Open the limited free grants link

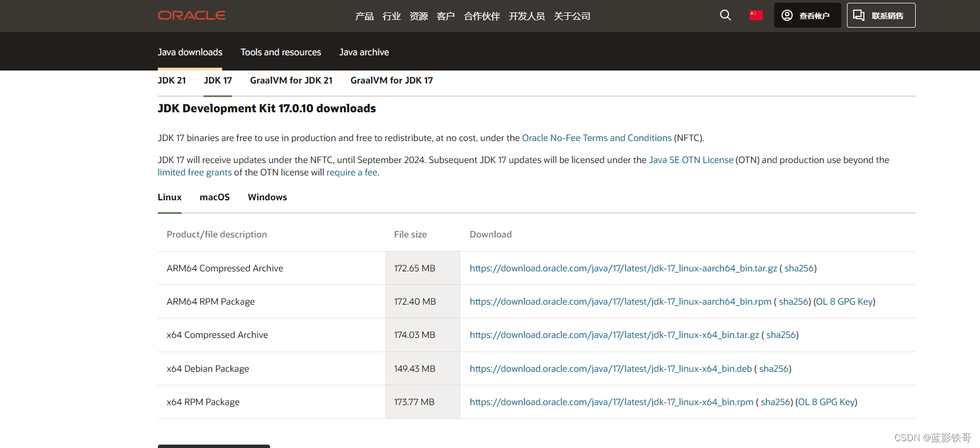pos(195,172)
